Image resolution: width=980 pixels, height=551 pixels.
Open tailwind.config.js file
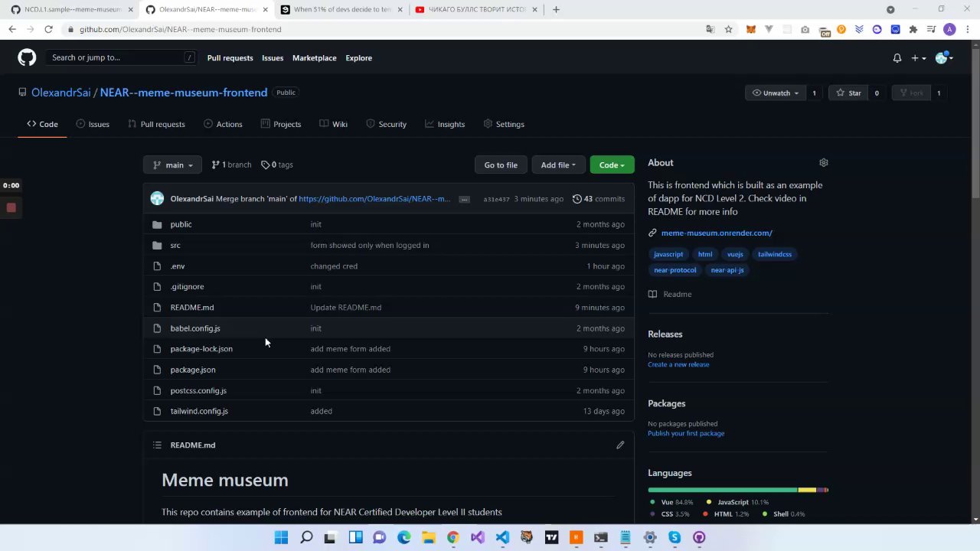[199, 412]
